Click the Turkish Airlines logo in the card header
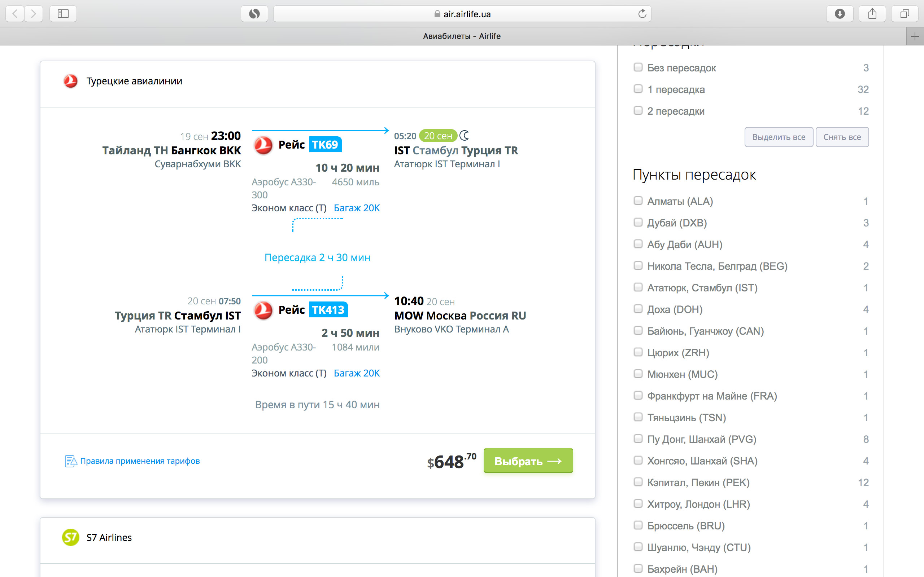 click(x=71, y=81)
